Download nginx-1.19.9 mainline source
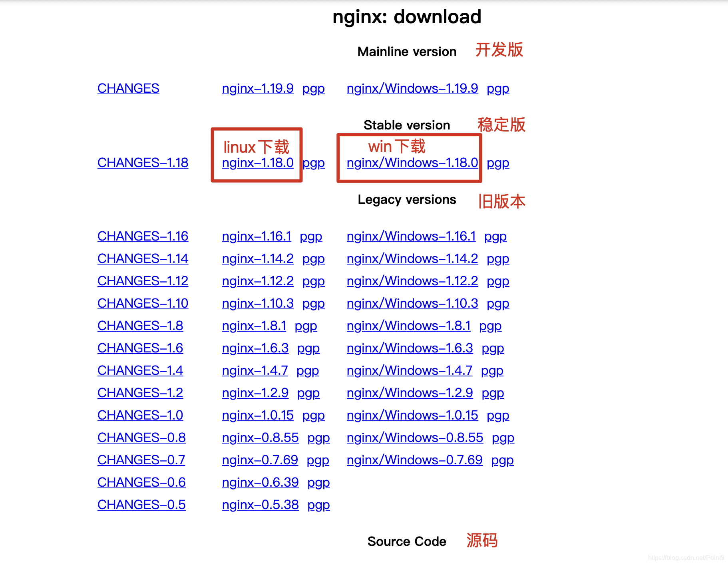 [258, 88]
